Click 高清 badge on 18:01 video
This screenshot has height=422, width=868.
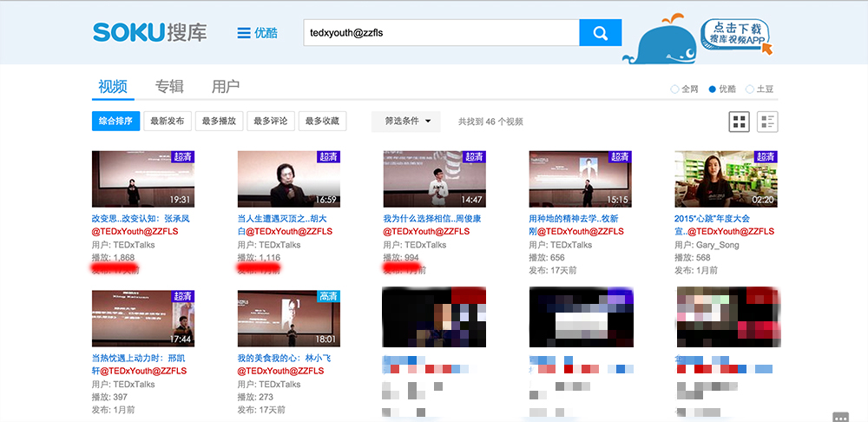pyautogui.click(x=328, y=296)
